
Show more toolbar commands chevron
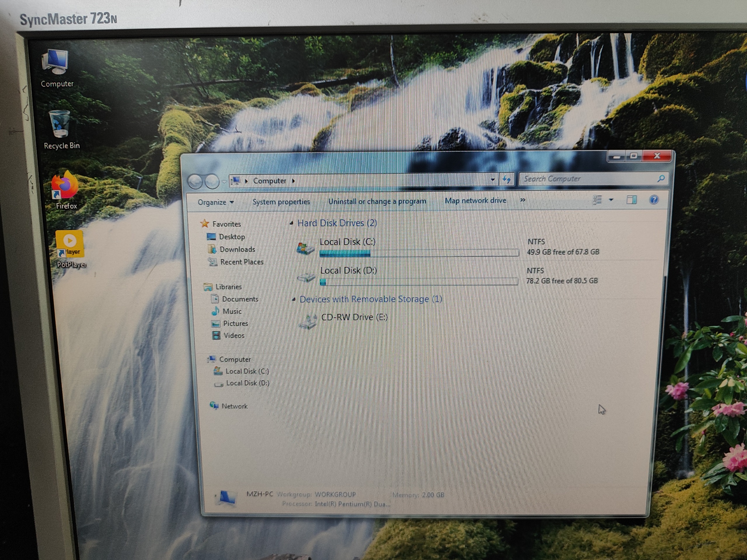(x=522, y=200)
